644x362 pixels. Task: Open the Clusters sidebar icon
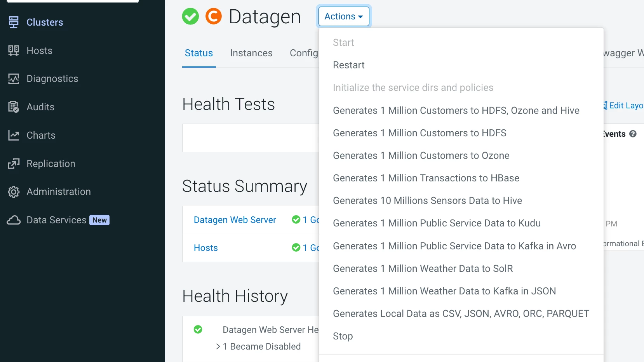[x=14, y=22]
